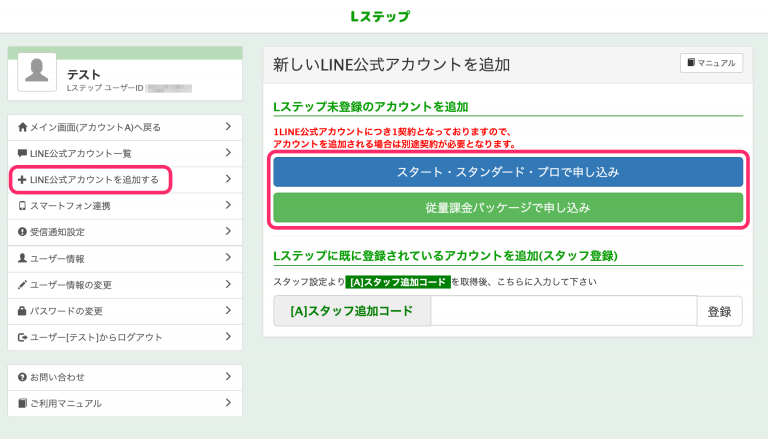This screenshot has width=768, height=439.
Task: Click chevron on ユーザー情報 row
Action: coord(228,257)
